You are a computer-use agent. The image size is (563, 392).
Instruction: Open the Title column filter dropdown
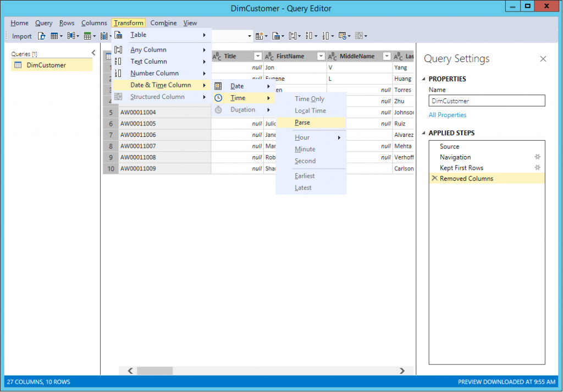click(257, 56)
